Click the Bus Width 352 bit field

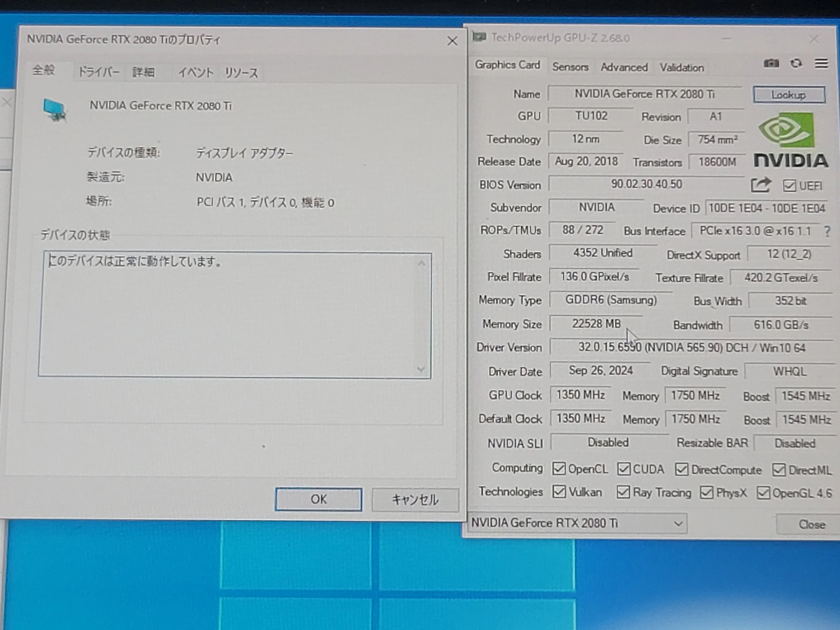(790, 301)
